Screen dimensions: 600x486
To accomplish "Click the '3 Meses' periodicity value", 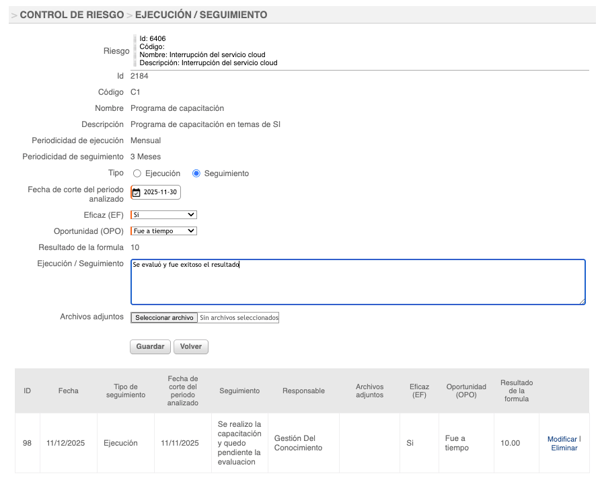I will point(145,157).
